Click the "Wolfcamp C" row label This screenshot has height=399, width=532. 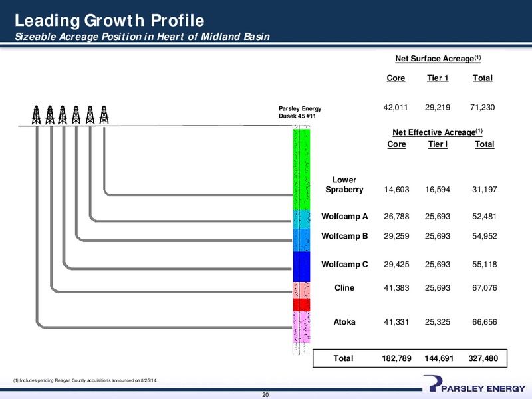click(344, 264)
